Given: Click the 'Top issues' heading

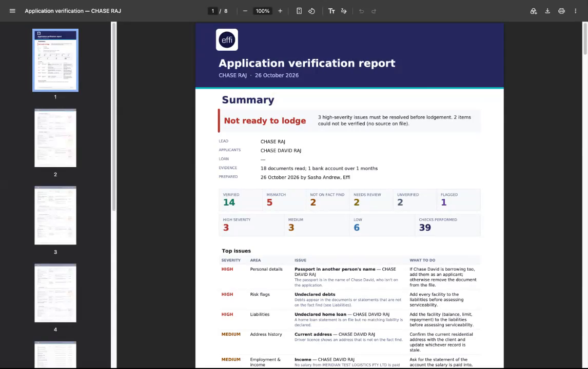Looking at the screenshot, I should (x=236, y=251).
